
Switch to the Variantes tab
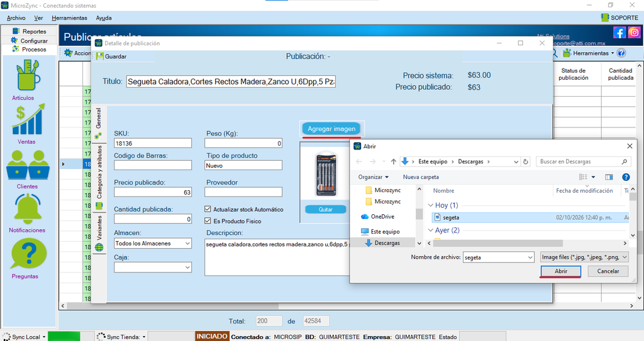pos(99,234)
